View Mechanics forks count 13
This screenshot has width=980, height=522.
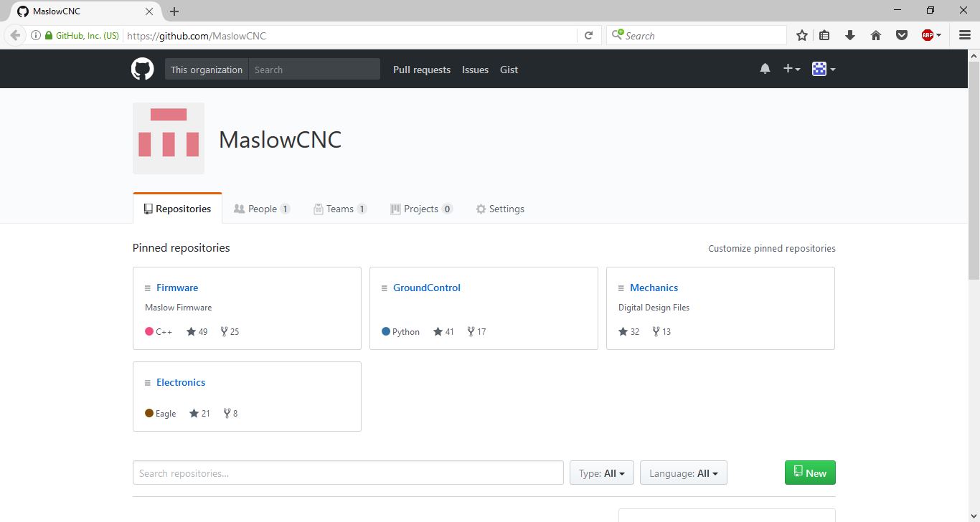click(x=661, y=331)
